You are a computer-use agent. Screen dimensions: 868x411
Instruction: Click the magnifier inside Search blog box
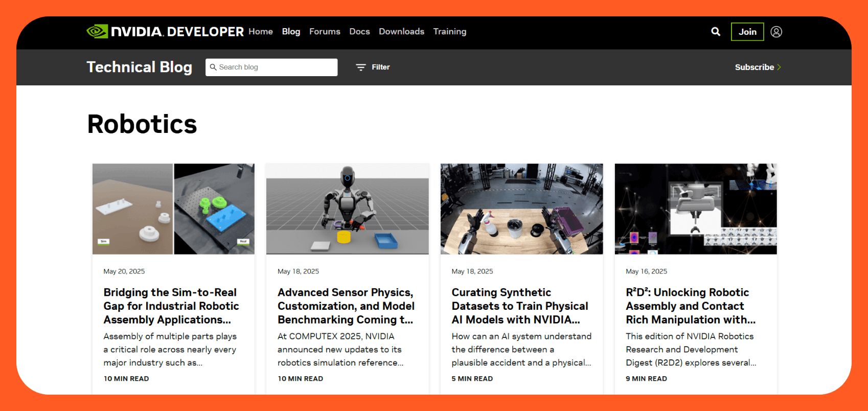tap(213, 67)
